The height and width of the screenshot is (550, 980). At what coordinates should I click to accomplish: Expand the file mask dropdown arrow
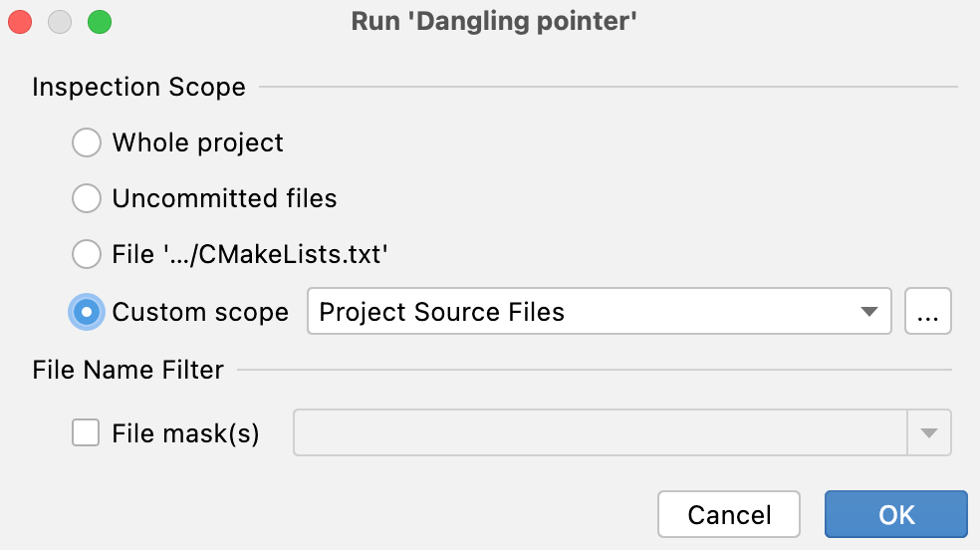(x=929, y=433)
